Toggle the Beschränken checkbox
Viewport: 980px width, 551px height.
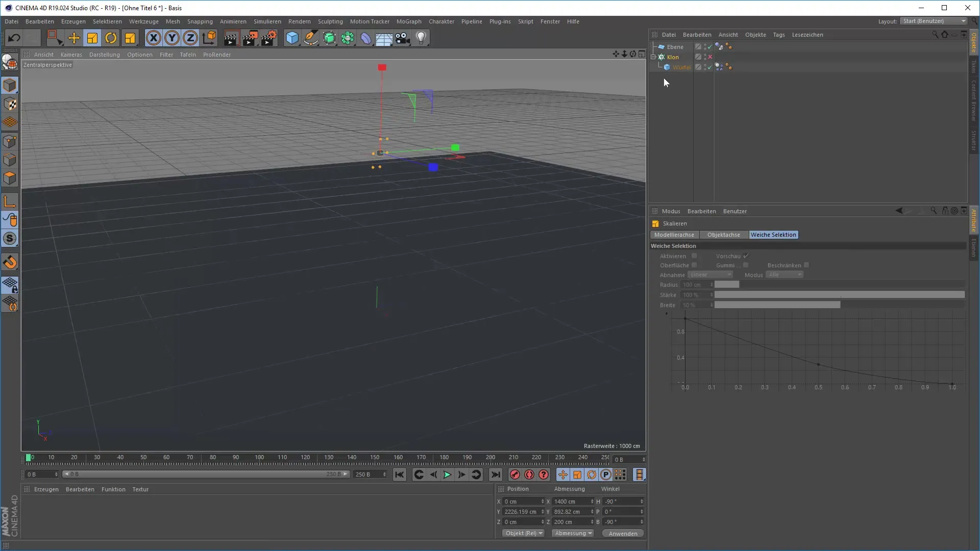pyautogui.click(x=806, y=265)
